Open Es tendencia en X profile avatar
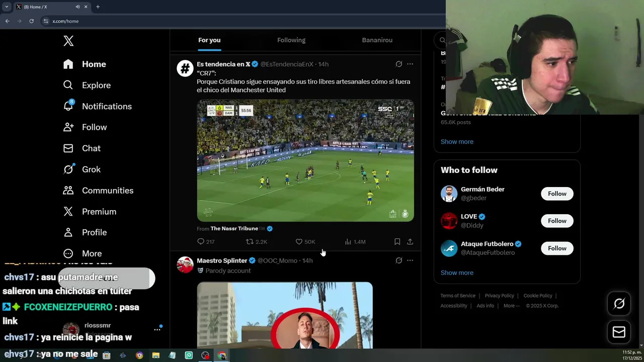The width and height of the screenshot is (644, 362). click(x=185, y=68)
